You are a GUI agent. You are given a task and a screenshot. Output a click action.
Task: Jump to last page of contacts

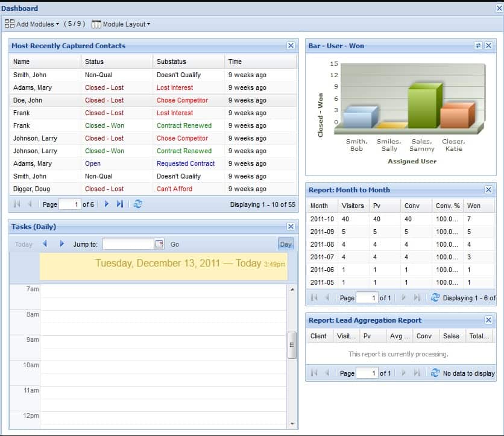tap(120, 204)
